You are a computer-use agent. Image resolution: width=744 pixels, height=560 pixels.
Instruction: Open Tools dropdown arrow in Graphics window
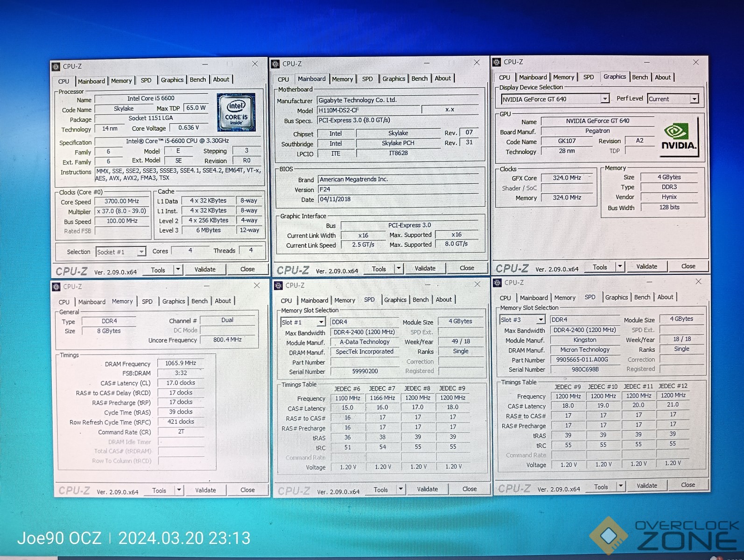pyautogui.click(x=620, y=266)
